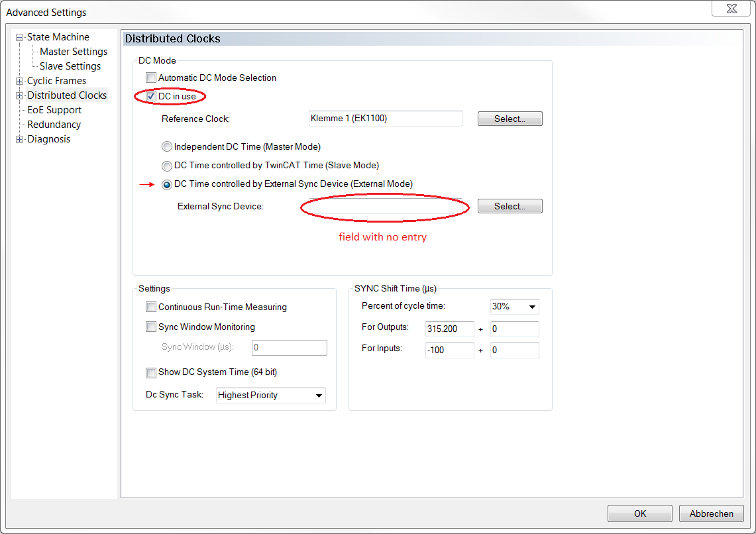Open the Percent of cycle time dropdown

tap(514, 307)
